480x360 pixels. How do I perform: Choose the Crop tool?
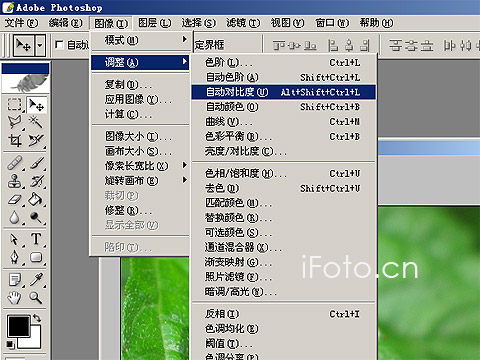tap(14, 140)
